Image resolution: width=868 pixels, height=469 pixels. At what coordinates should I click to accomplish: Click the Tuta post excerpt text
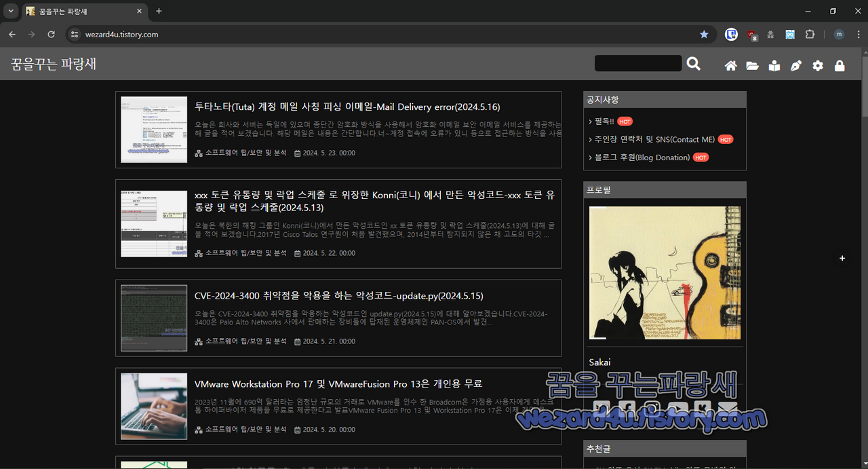tap(378, 129)
